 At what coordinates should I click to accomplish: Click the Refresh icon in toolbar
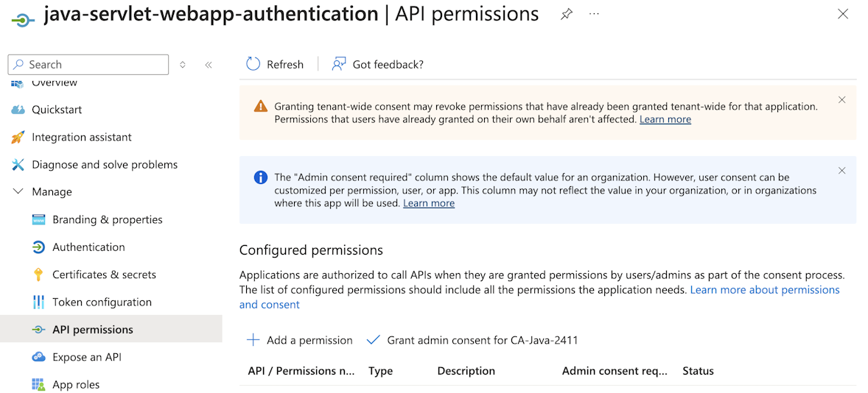253,64
